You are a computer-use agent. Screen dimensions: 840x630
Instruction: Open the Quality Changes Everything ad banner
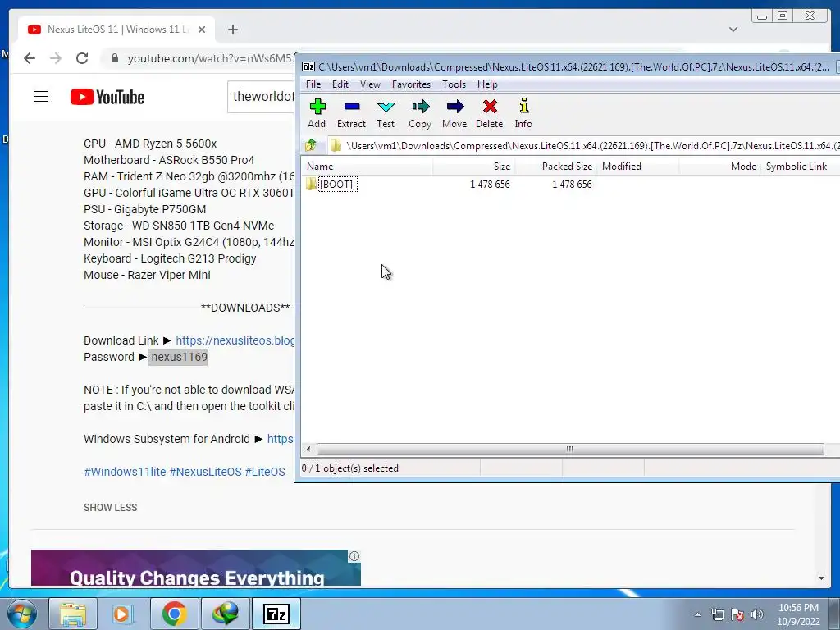(195, 568)
